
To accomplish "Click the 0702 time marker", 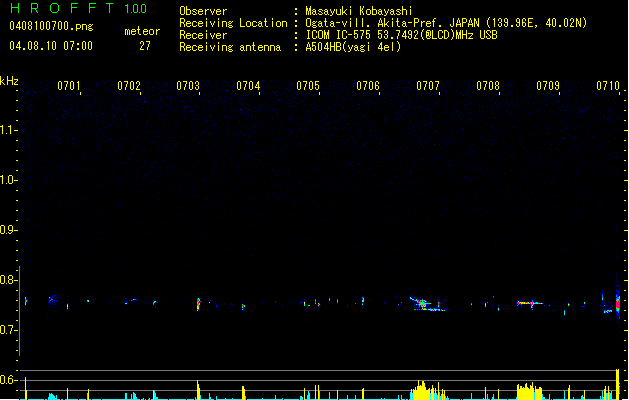I will pos(129,85).
